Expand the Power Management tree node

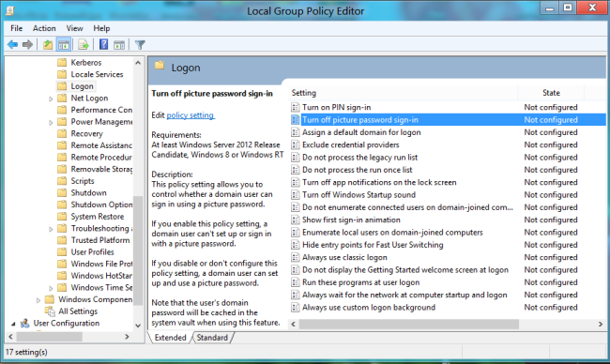click(51, 123)
